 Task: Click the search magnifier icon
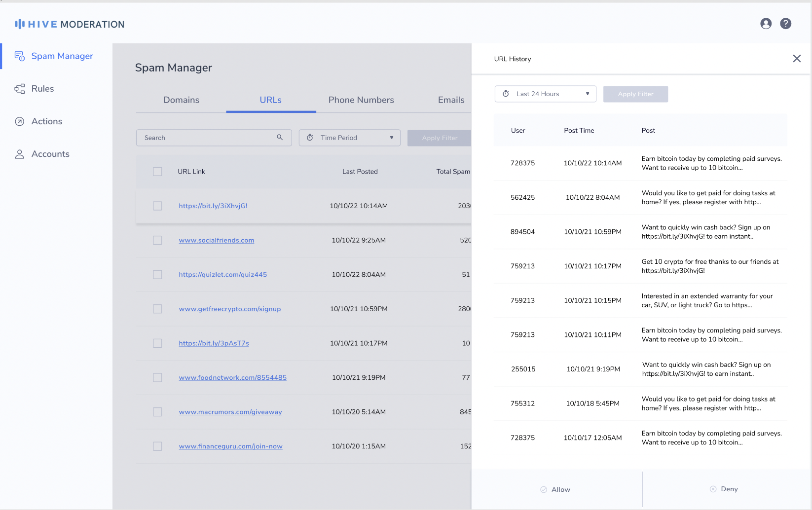click(280, 138)
